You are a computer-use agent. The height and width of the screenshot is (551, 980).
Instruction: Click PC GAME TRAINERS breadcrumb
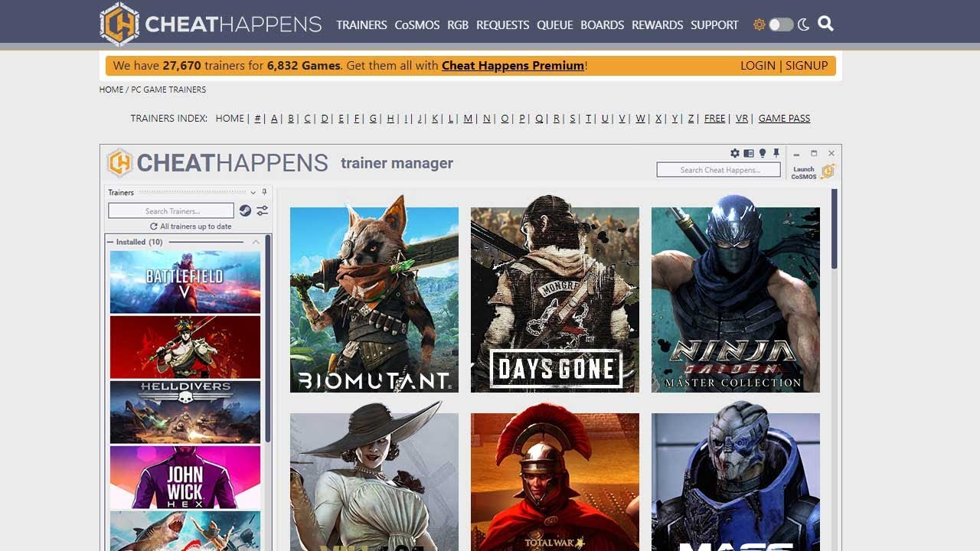click(168, 90)
